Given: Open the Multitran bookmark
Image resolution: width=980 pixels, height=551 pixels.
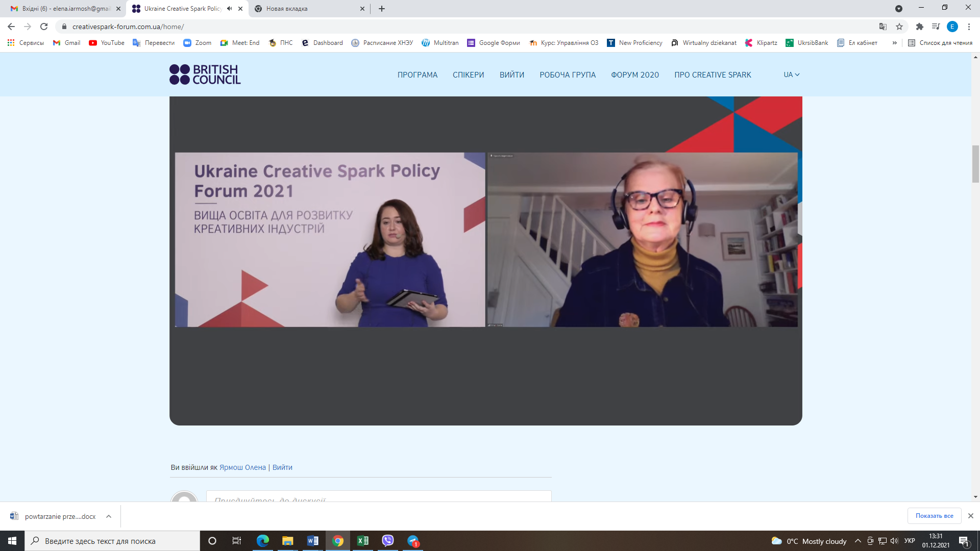Looking at the screenshot, I should tap(440, 43).
